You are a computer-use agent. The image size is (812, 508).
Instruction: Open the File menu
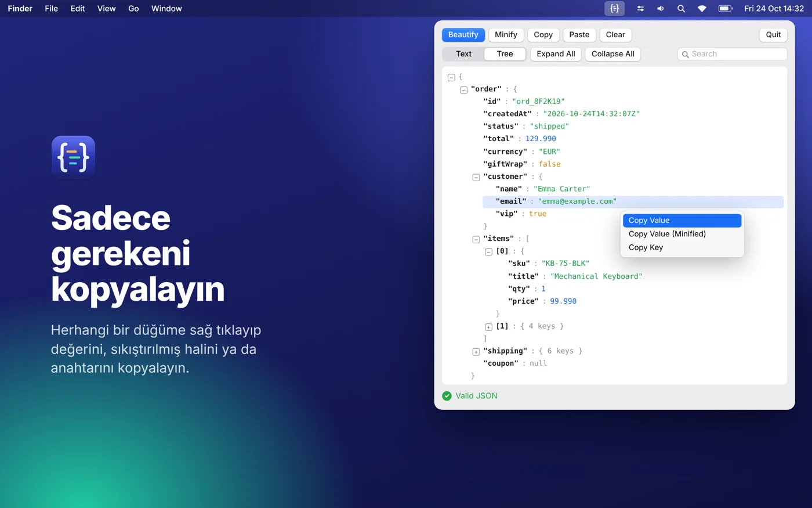click(x=52, y=9)
